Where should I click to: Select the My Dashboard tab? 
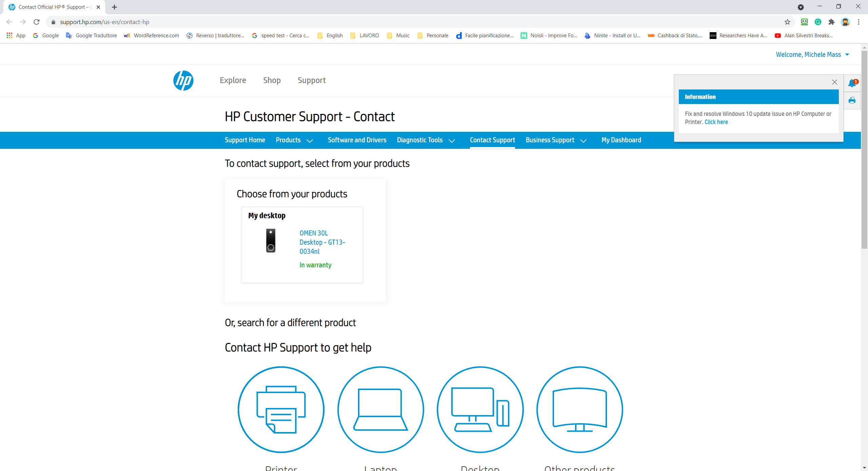click(x=621, y=140)
